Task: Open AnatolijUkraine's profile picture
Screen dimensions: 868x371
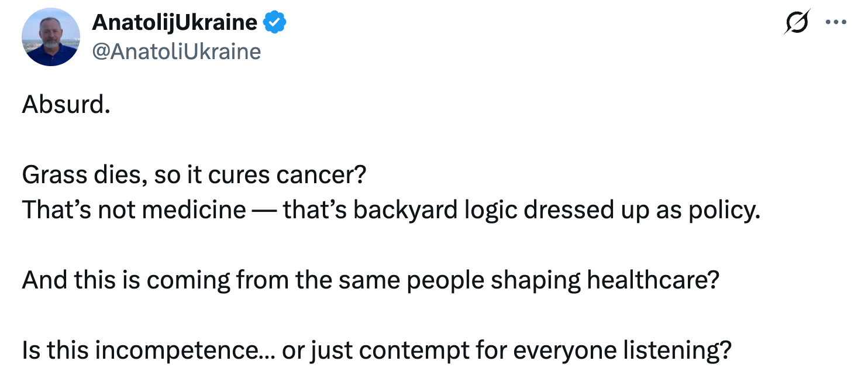Action: [51, 36]
